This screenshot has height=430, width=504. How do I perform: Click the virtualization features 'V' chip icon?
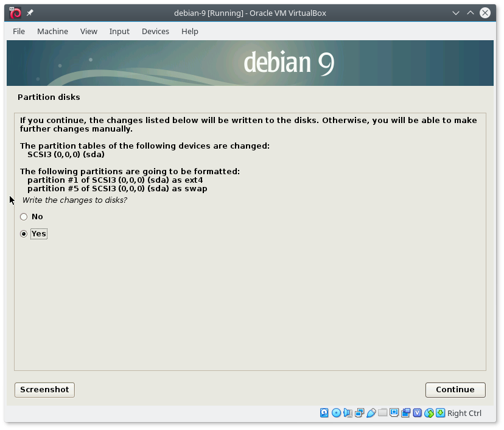click(417, 413)
